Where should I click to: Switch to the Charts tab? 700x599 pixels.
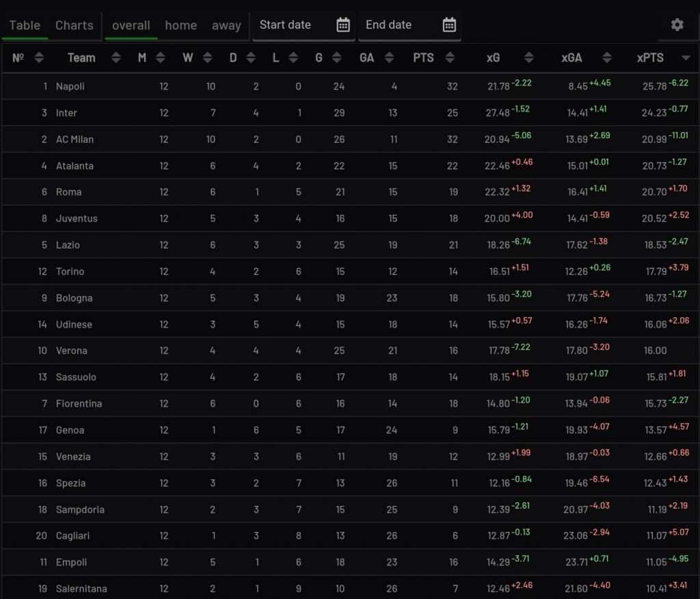coord(74,25)
